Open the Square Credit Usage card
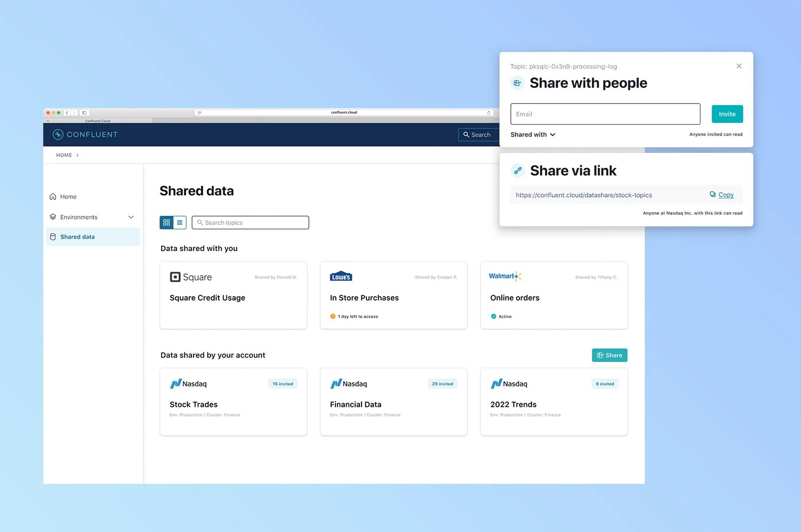The width and height of the screenshot is (801, 532). (233, 295)
